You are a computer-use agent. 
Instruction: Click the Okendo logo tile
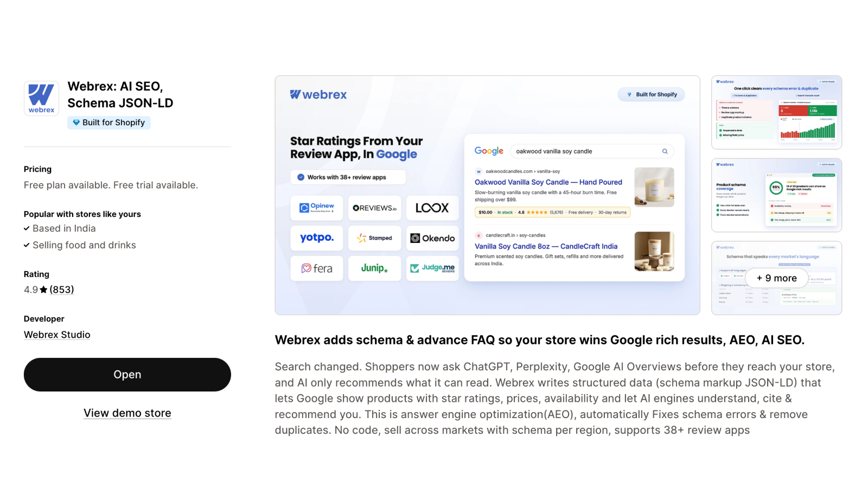[432, 238]
